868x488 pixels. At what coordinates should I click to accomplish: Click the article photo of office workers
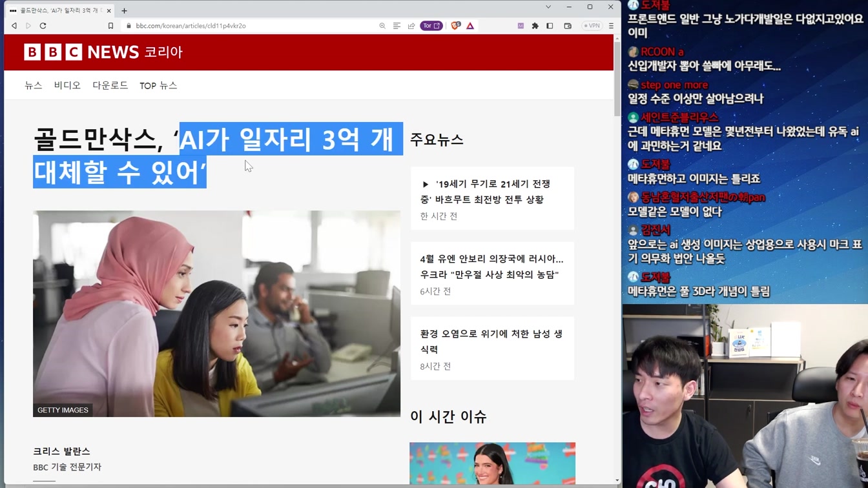tap(216, 313)
